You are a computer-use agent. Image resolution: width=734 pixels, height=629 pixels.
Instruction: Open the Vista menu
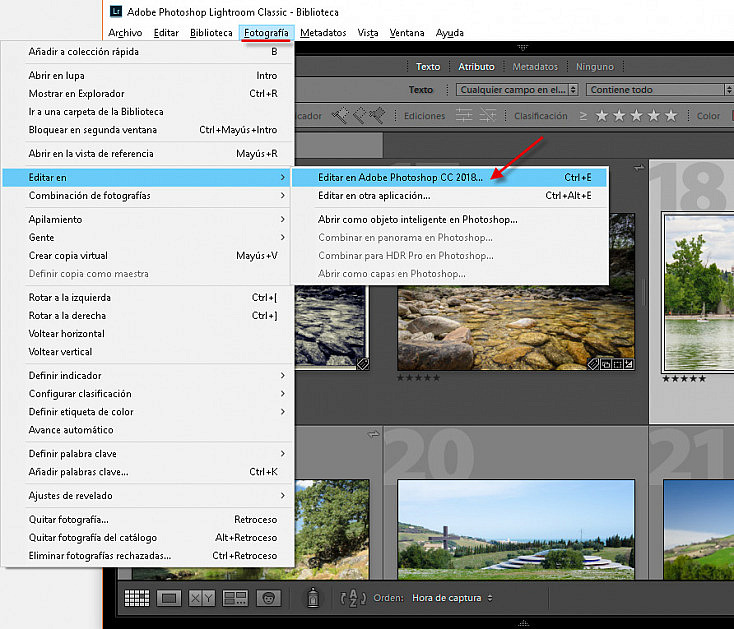click(368, 33)
